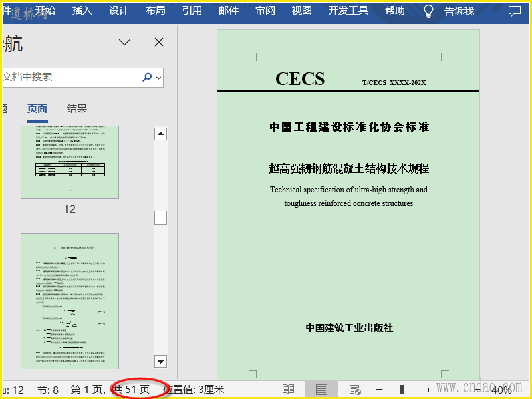Click the thumbnail scrollbar down arrow
Screen dimensions: 532x399
pos(160,361)
